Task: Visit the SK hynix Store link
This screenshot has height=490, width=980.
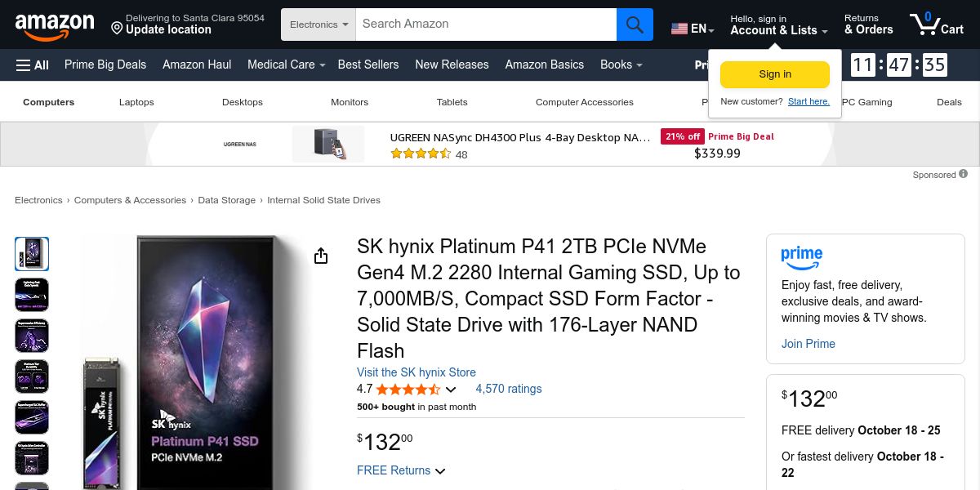Action: (x=416, y=372)
